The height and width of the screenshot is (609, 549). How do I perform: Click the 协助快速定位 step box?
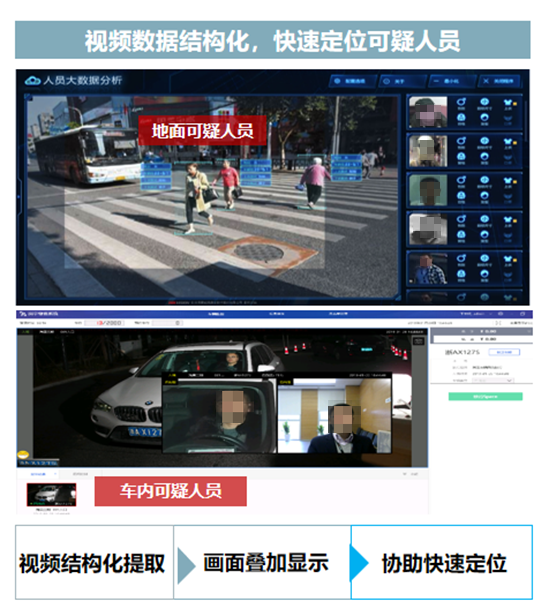pos(442,562)
